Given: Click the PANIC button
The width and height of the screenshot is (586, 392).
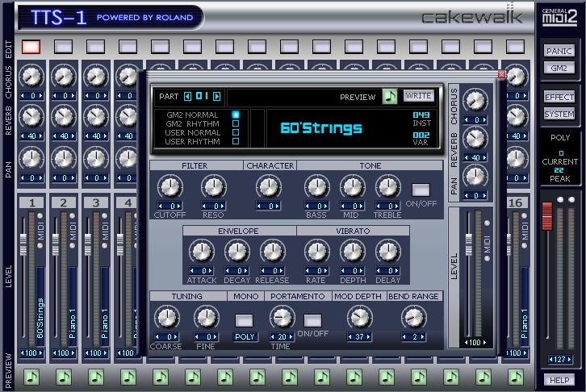Looking at the screenshot, I should pos(559,51).
